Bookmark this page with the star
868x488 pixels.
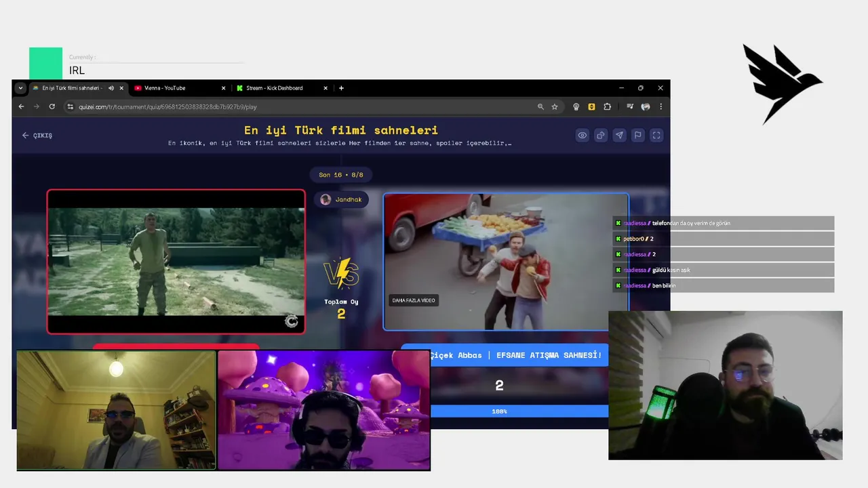pos(555,106)
